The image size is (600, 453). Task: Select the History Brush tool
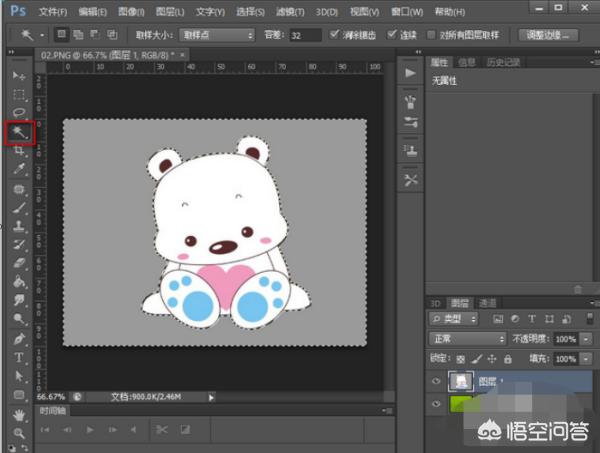(19, 244)
